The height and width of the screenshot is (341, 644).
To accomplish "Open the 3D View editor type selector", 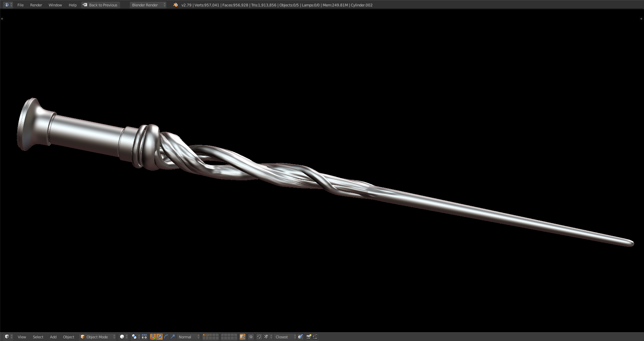I will point(8,337).
